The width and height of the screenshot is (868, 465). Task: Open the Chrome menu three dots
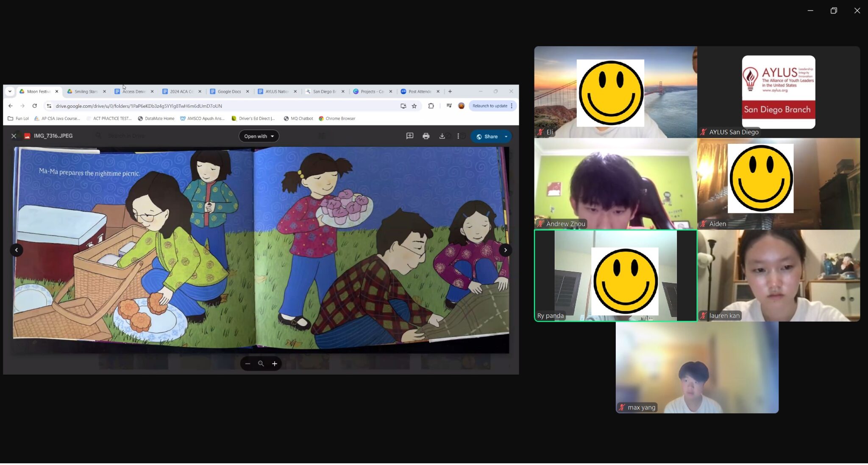(512, 106)
